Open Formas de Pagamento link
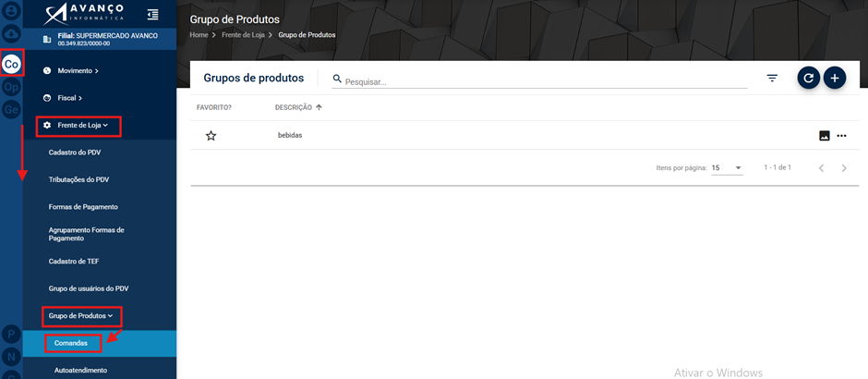This screenshot has height=379, width=868. 83,207
